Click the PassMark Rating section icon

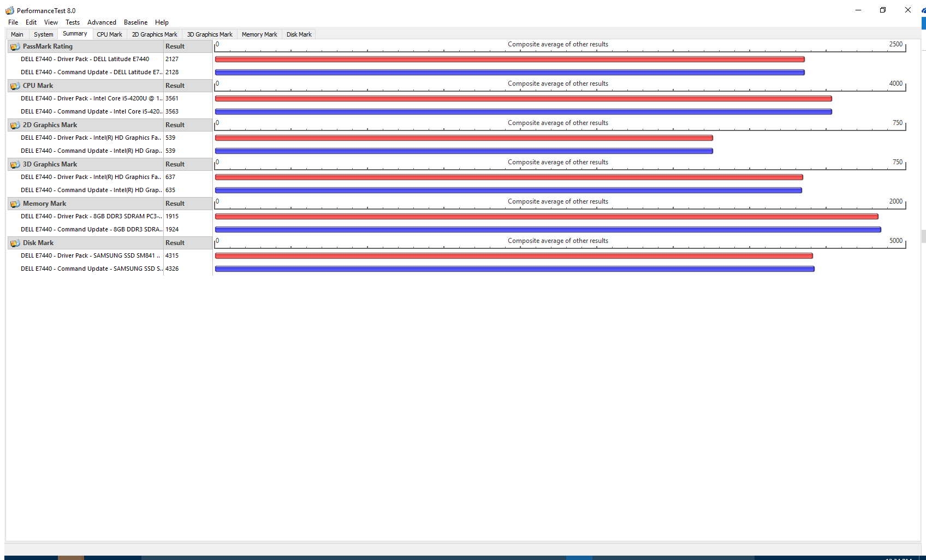[15, 46]
